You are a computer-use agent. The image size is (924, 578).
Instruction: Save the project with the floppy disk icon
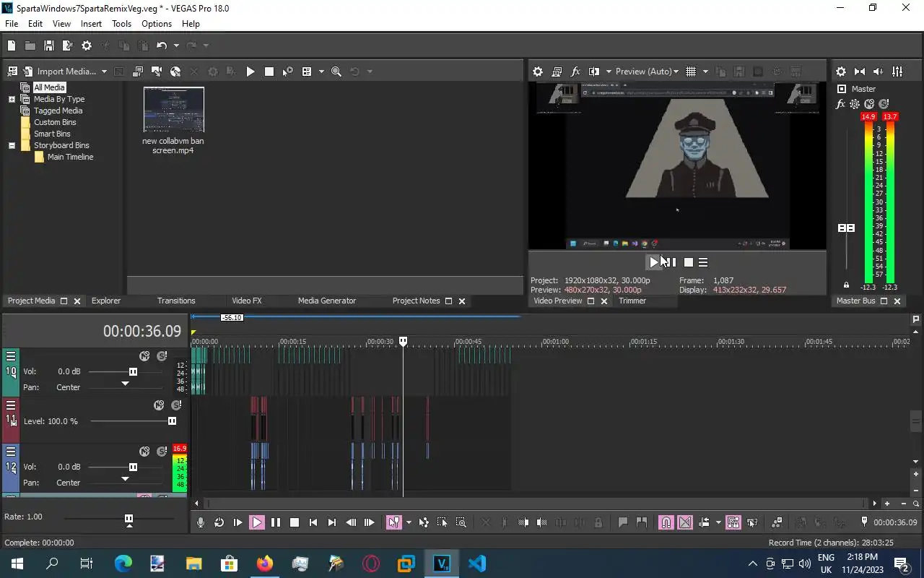[49, 46]
